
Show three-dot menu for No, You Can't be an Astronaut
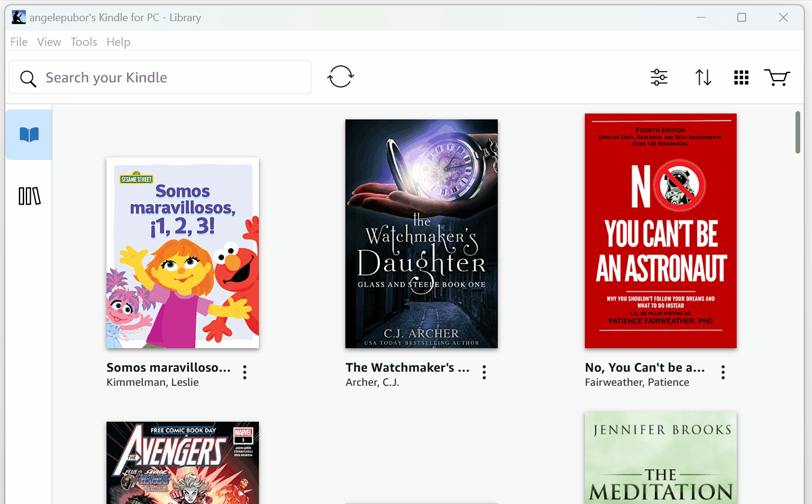click(x=723, y=372)
